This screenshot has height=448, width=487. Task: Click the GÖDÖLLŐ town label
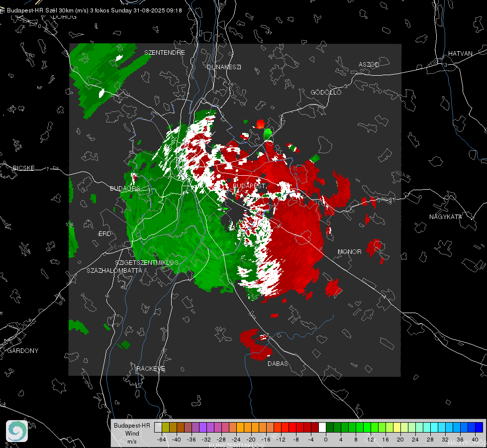tap(326, 92)
